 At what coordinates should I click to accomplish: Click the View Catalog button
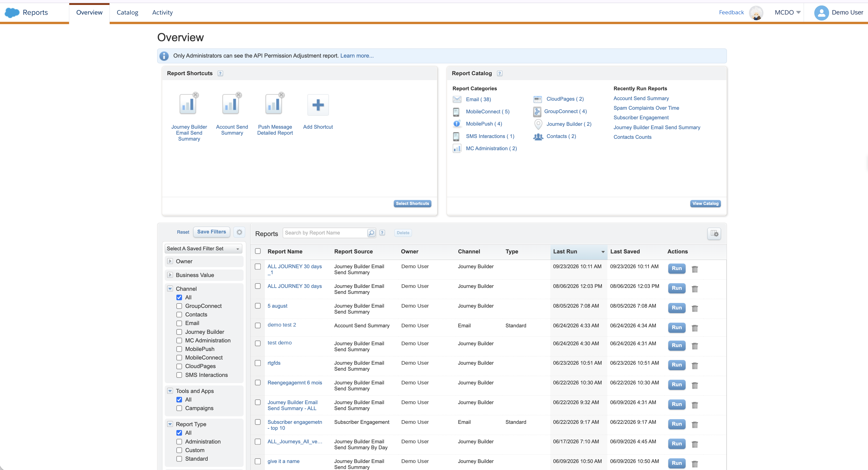pyautogui.click(x=705, y=204)
